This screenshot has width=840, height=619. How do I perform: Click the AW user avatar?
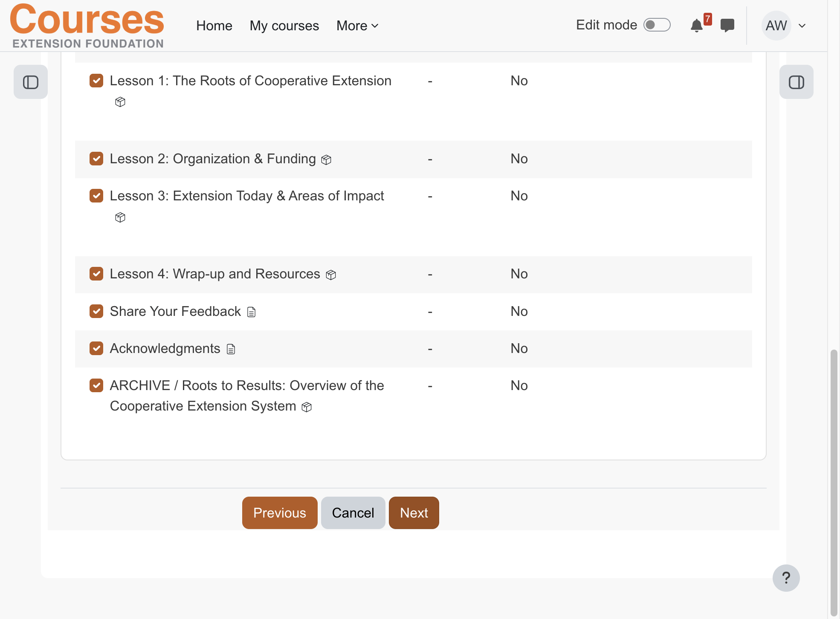(776, 26)
